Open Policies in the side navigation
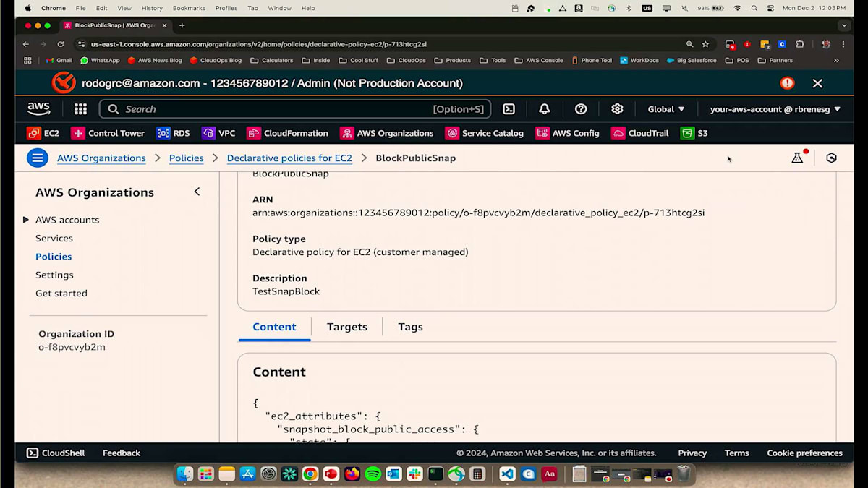The height and width of the screenshot is (488, 868). click(x=54, y=257)
